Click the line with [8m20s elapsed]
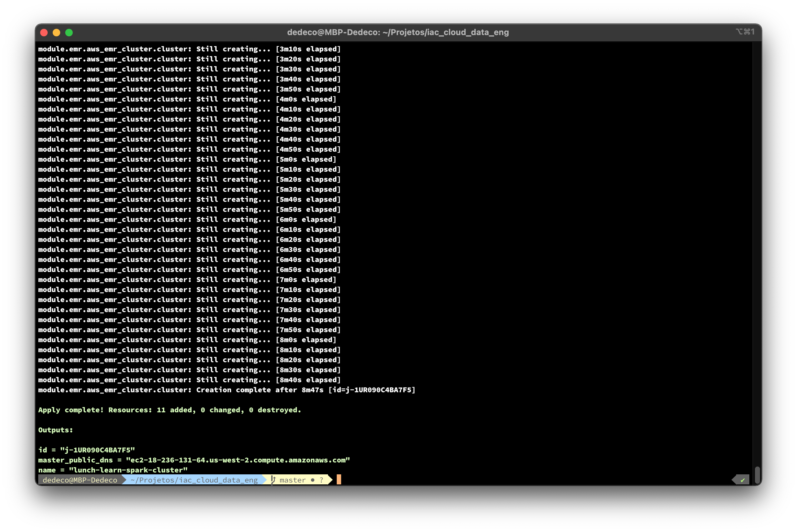The image size is (797, 532). (189, 360)
